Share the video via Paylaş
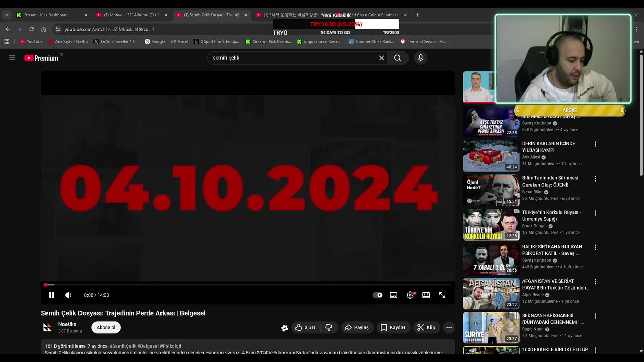This screenshot has width=644, height=362. (x=357, y=327)
